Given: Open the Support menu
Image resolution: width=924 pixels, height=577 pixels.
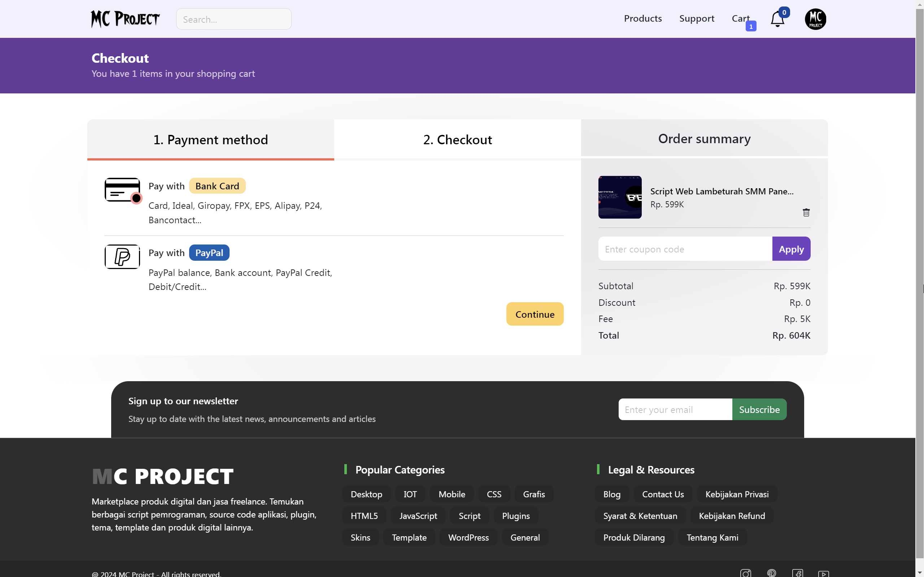Looking at the screenshot, I should [x=697, y=18].
